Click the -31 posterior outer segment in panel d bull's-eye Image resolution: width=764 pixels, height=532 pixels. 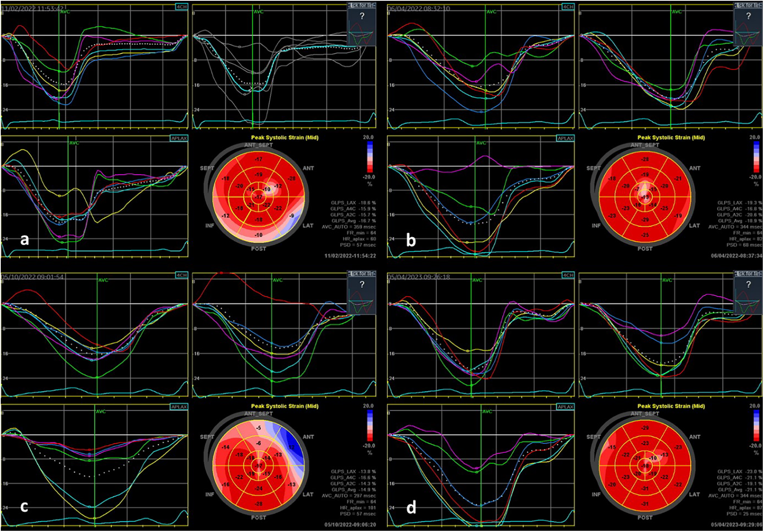point(645,504)
